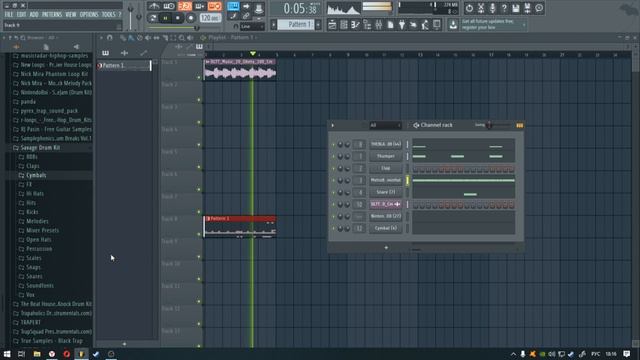The height and width of the screenshot is (360, 640).
Task: Toggle the orange loop recording button
Action: pyautogui.click(x=214, y=6)
